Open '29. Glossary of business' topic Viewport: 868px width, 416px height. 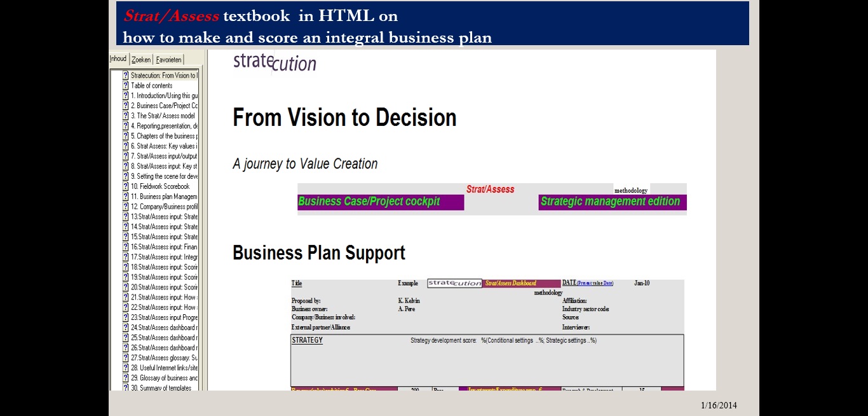[x=164, y=378]
